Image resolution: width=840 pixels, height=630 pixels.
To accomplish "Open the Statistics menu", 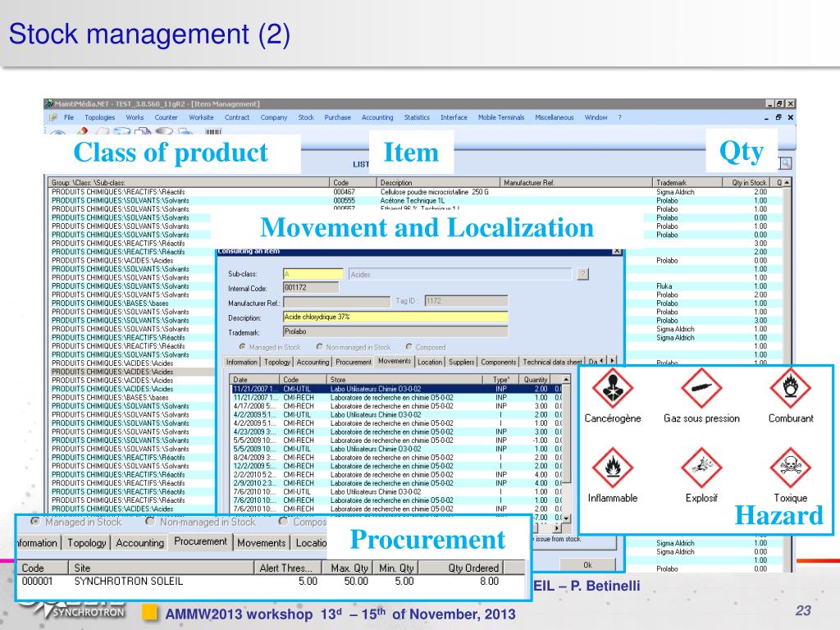I will click(x=417, y=117).
